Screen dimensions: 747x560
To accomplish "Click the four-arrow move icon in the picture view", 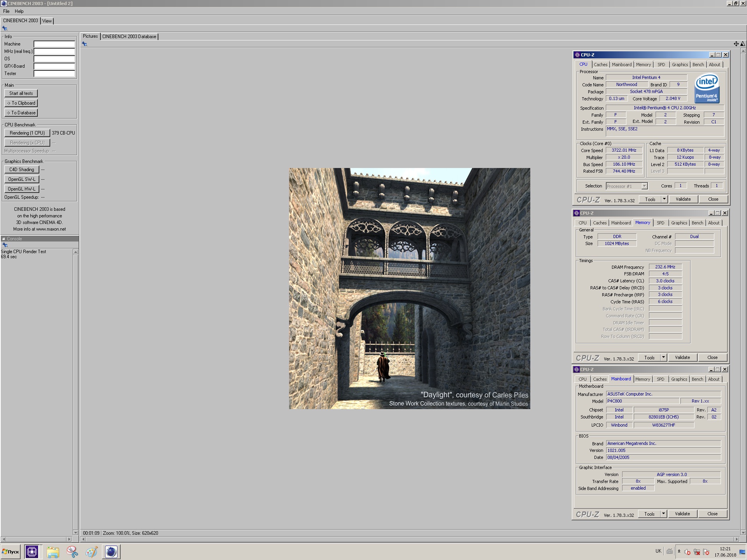I will pos(736,44).
